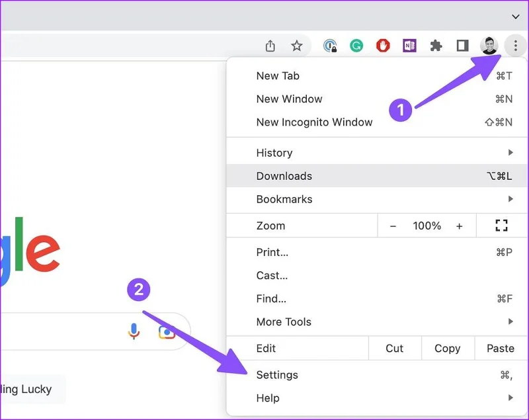Open Settings from the menu
This screenshot has height=420, width=529.
[377, 375]
